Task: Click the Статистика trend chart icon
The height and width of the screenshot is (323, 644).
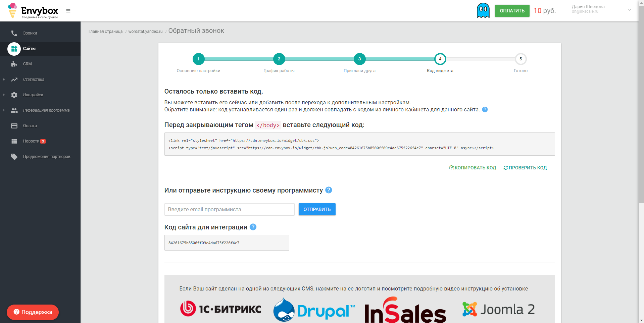Action: [x=14, y=79]
